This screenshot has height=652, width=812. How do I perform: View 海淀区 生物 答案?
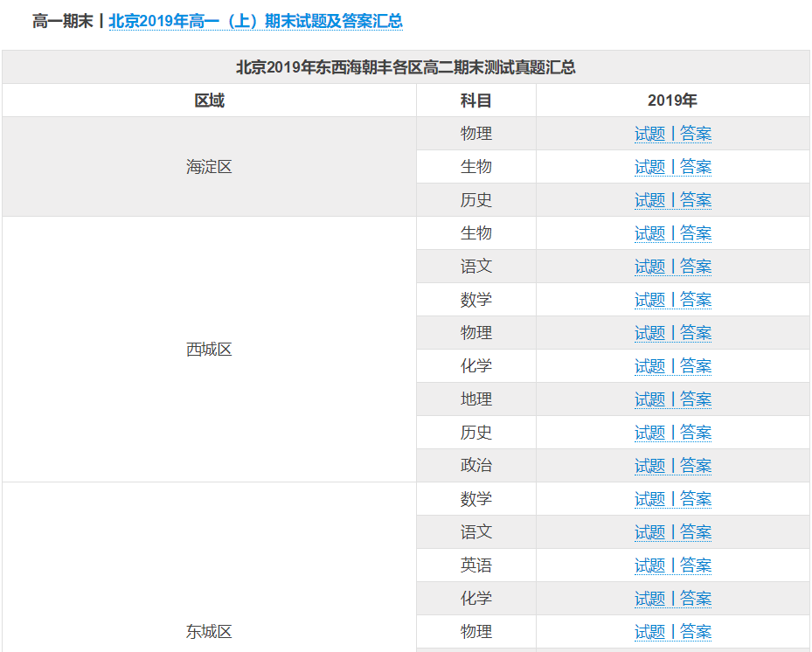click(695, 166)
